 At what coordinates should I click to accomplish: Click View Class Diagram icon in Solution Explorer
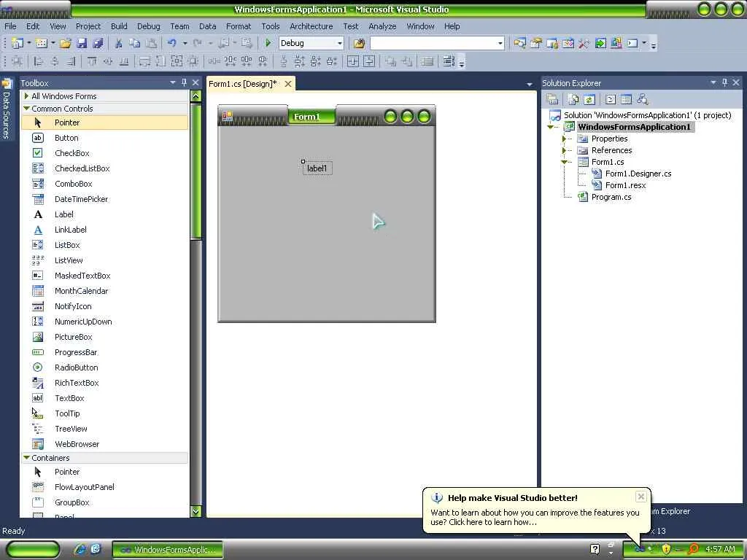[642, 99]
